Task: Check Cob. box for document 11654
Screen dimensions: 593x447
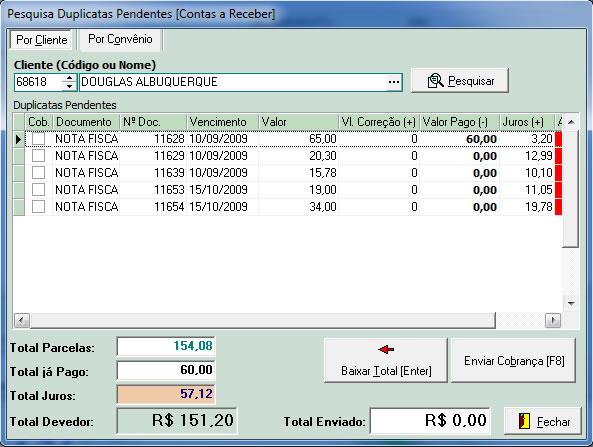Action: point(38,206)
